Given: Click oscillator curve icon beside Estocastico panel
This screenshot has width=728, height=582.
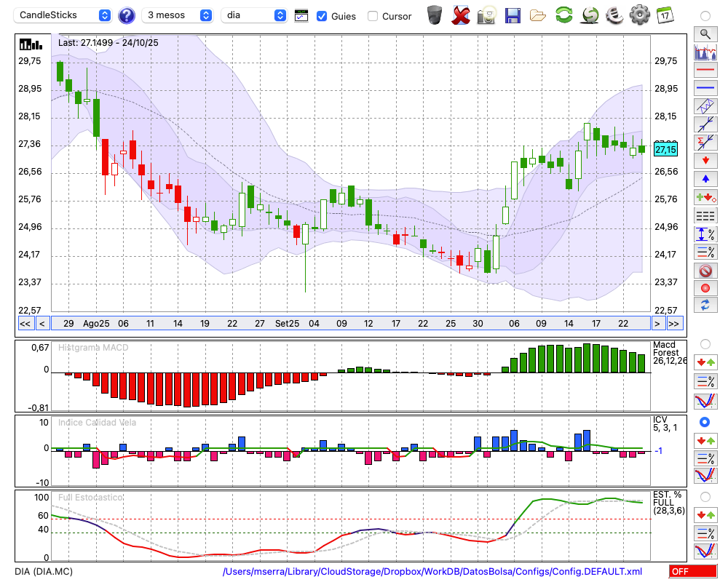Looking at the screenshot, I should click(705, 551).
